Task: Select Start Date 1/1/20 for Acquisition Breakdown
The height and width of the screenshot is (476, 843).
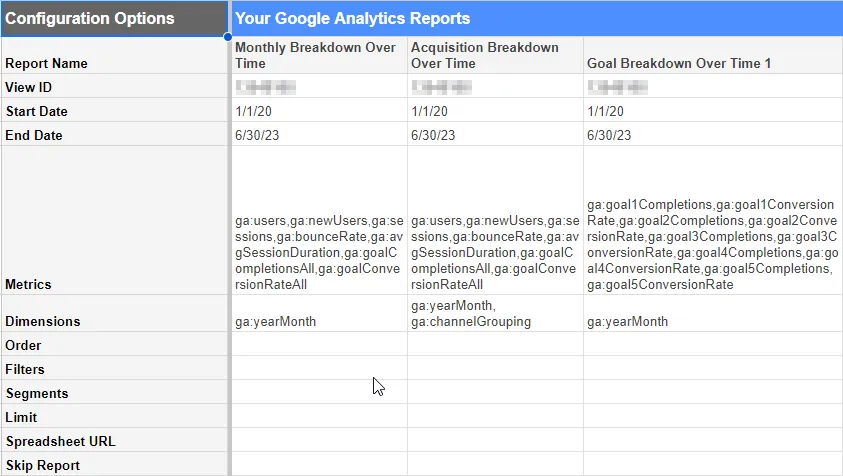Action: (x=495, y=110)
